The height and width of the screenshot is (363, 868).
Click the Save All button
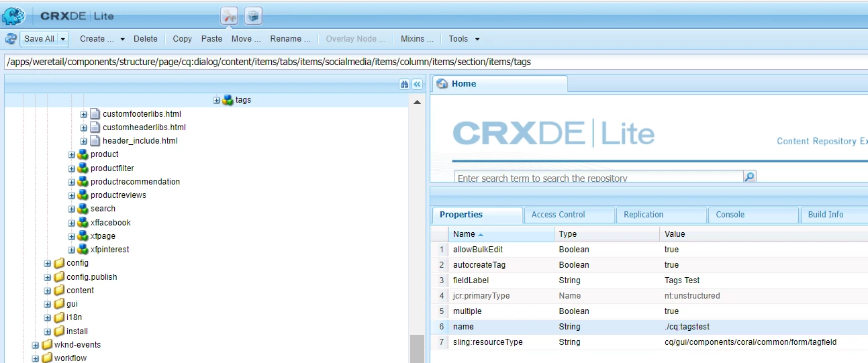[39, 39]
